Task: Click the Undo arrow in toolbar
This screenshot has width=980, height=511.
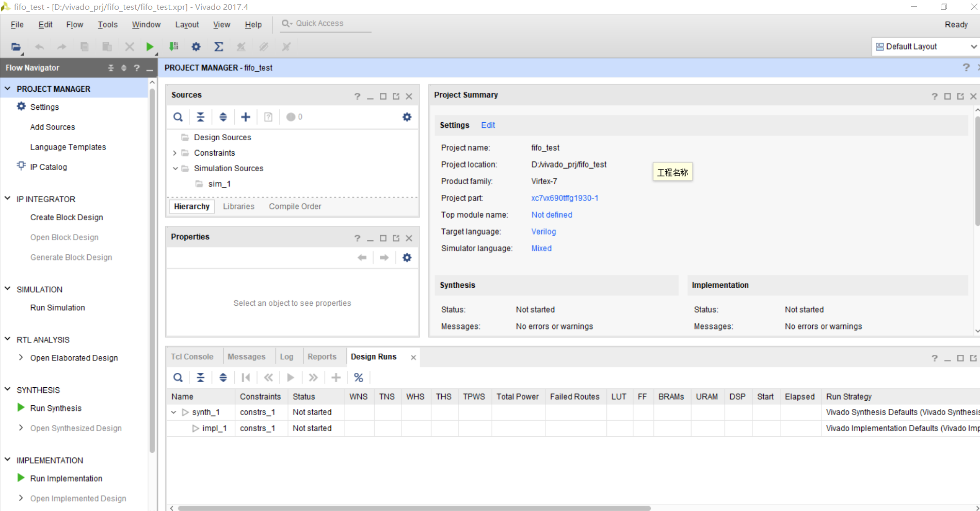Action: tap(39, 46)
